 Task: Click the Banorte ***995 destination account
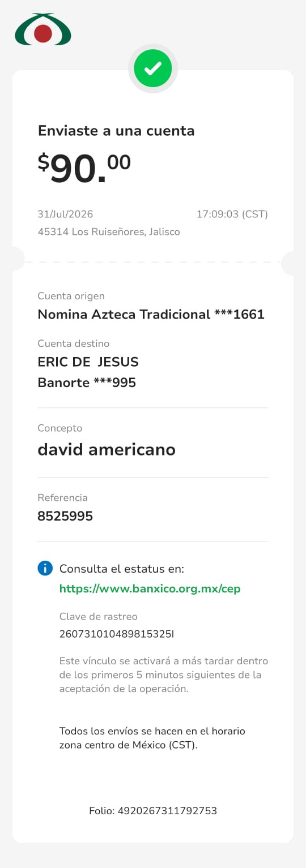pyautogui.click(x=87, y=383)
